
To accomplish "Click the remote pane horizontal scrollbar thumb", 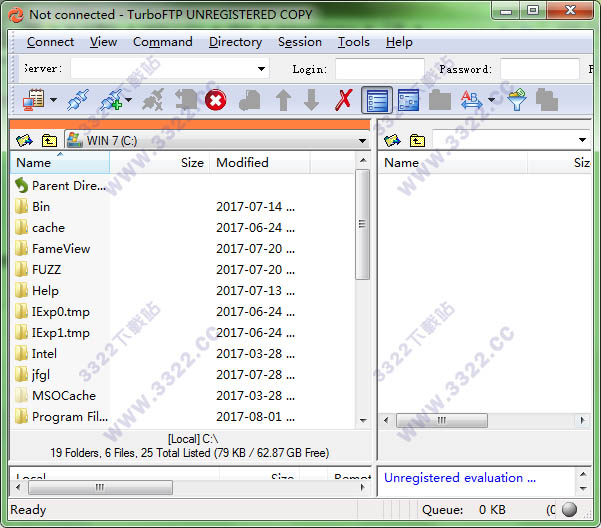I will click(442, 420).
